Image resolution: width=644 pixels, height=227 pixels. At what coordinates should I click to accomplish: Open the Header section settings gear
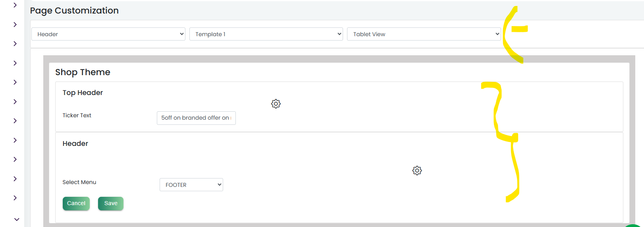(x=417, y=171)
